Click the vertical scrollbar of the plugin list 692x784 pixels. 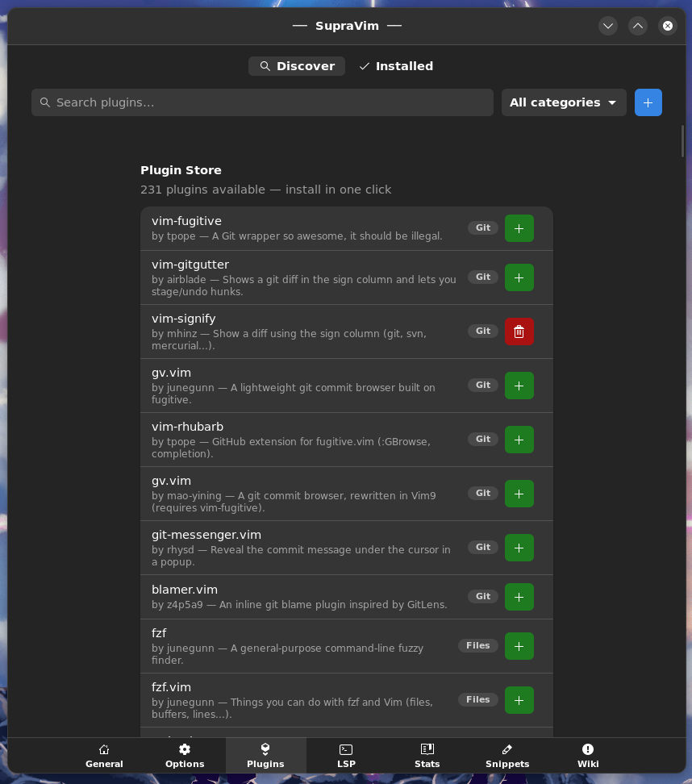682,141
